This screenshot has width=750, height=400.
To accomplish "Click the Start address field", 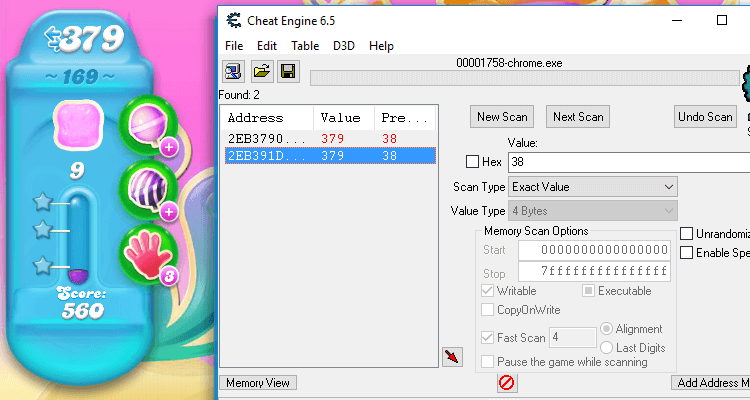I will click(x=594, y=250).
